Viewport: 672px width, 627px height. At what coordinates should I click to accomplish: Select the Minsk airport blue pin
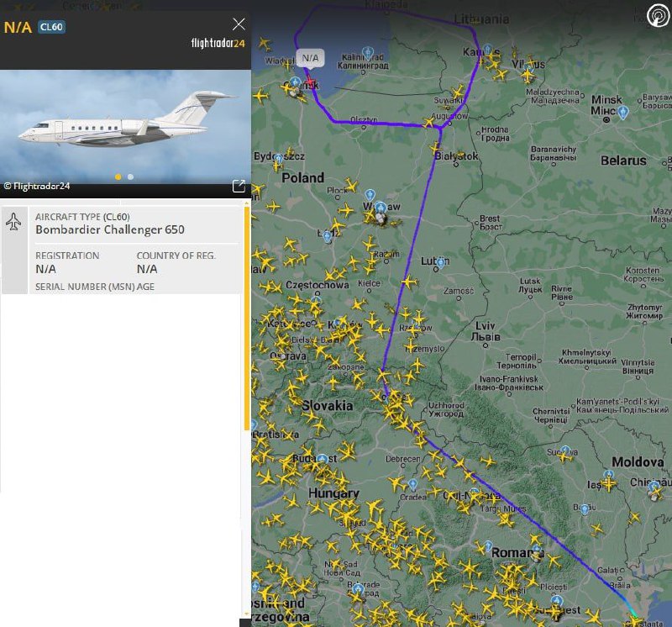tap(623, 113)
